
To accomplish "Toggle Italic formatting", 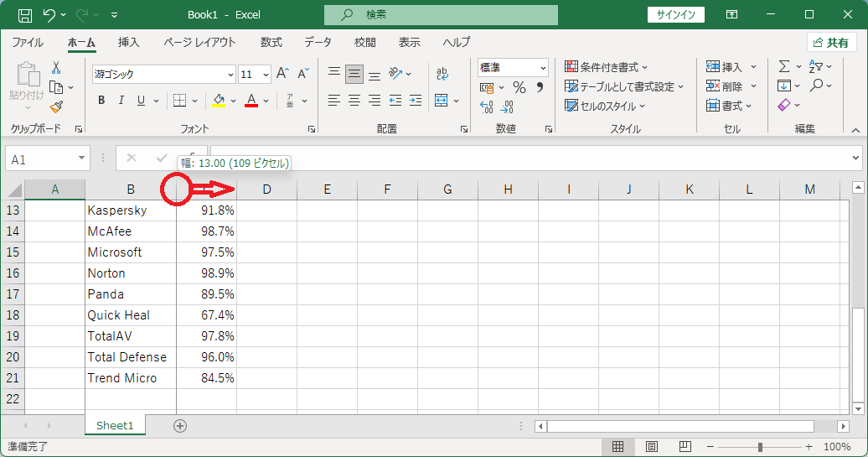I will (121, 101).
